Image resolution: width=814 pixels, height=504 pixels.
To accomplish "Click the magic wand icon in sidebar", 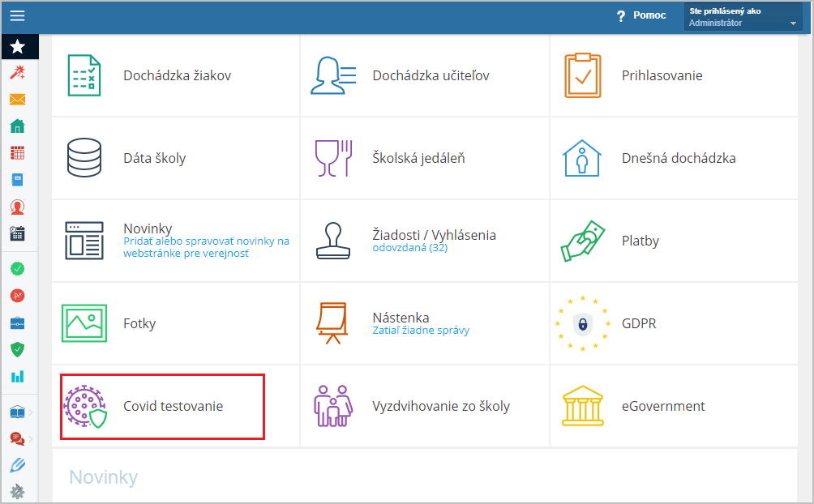I will point(17,74).
